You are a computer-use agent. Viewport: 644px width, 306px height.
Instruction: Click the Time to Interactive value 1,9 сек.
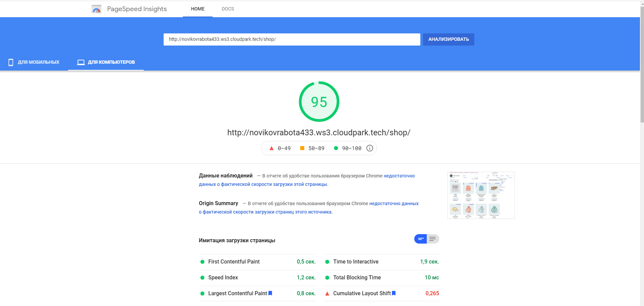pos(429,262)
